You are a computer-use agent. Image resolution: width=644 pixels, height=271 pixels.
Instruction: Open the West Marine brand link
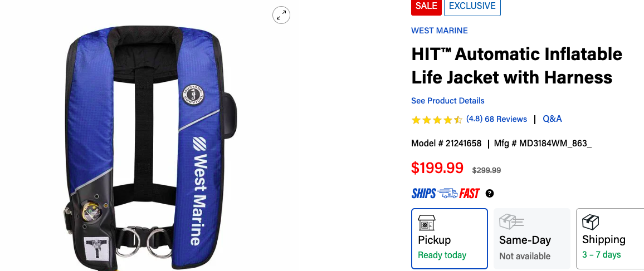coord(440,31)
